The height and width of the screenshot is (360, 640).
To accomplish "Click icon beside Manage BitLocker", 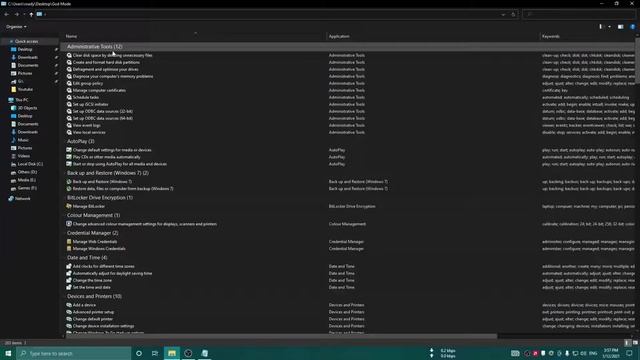I will [x=69, y=207].
